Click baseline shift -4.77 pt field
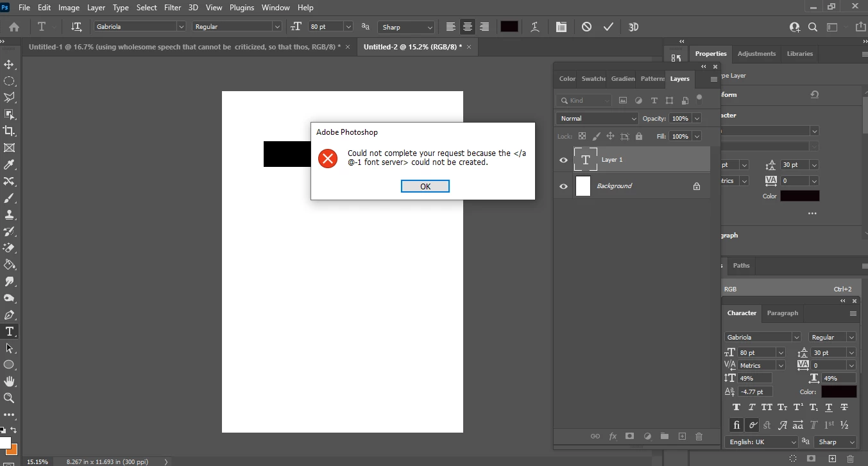Viewport: 868px width, 466px height. (756, 392)
